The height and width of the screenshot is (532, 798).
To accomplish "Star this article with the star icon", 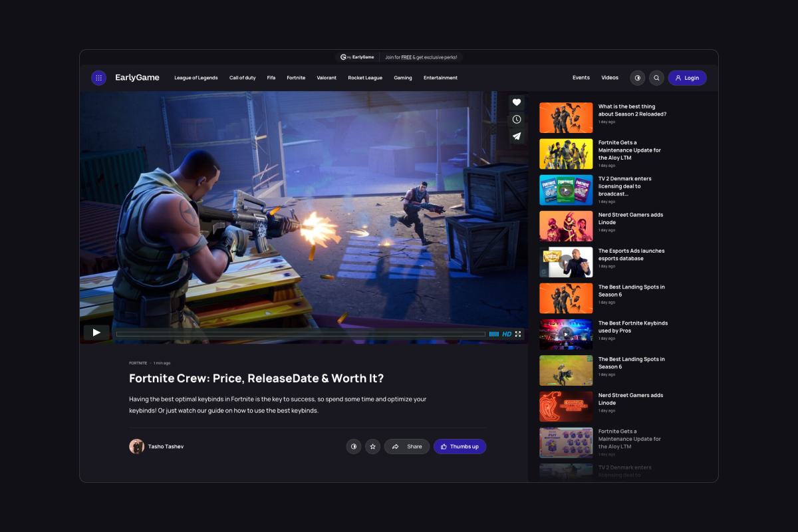I will click(x=373, y=447).
